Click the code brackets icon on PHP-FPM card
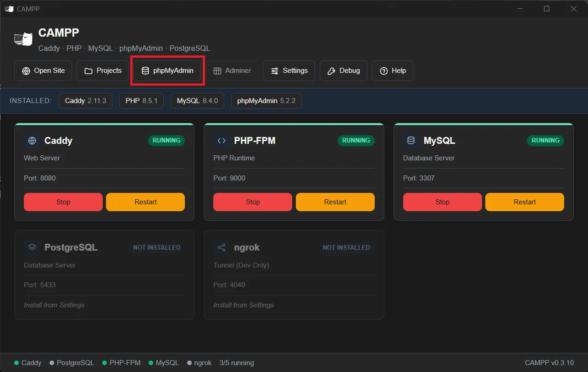Viewport: 588px width, 372px height. coord(222,141)
